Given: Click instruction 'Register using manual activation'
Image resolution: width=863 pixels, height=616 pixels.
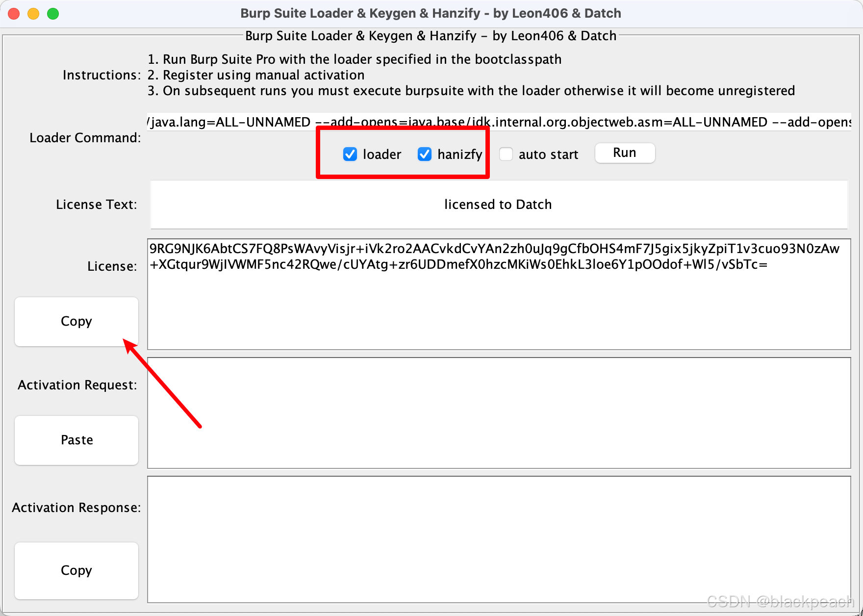Looking at the screenshot, I should coord(263,75).
